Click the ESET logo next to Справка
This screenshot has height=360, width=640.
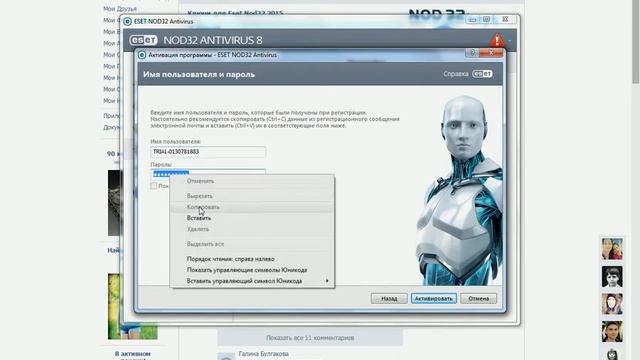point(482,74)
